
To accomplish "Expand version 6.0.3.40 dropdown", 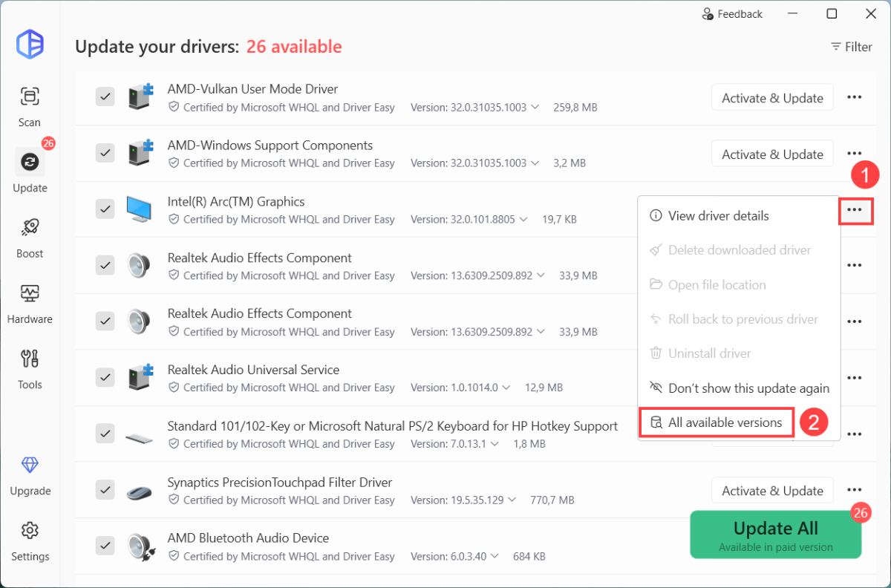I will click(x=495, y=556).
